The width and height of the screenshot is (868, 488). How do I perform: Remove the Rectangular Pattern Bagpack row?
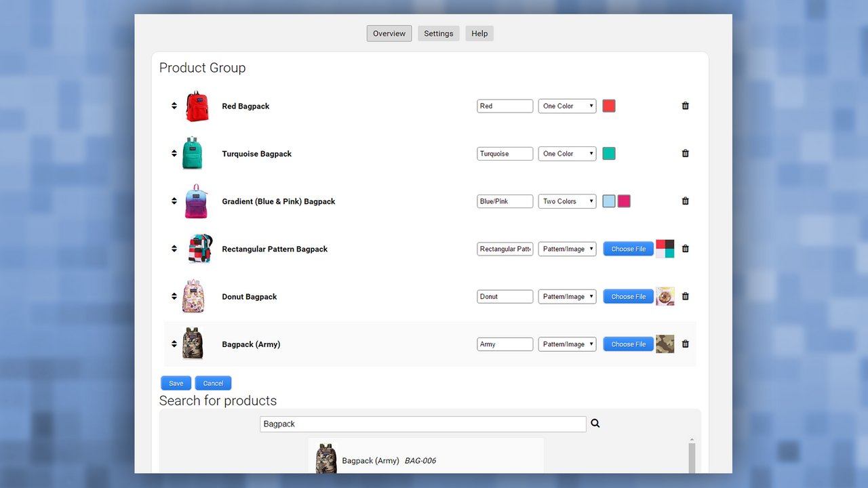pyautogui.click(x=685, y=249)
